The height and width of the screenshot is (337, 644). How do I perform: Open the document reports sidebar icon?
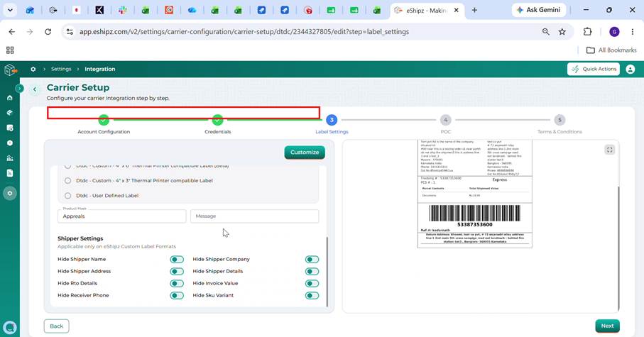pos(10,173)
